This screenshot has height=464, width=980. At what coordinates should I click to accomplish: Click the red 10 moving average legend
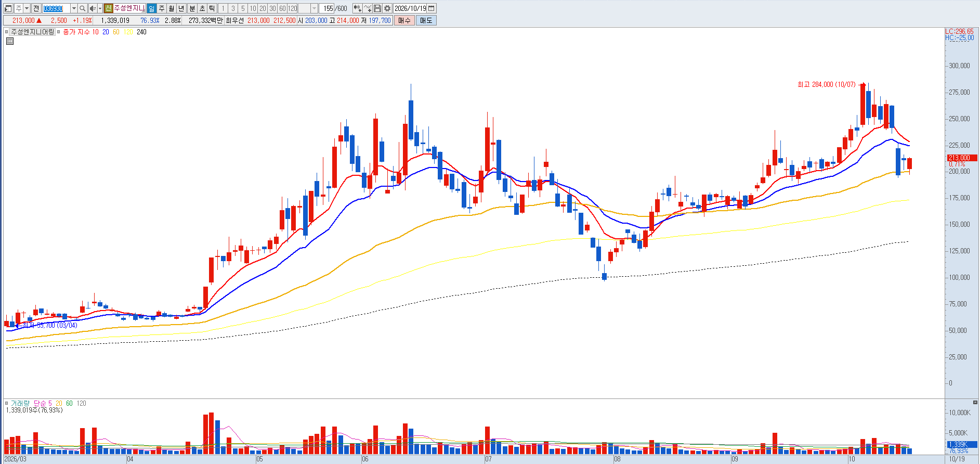(95, 32)
